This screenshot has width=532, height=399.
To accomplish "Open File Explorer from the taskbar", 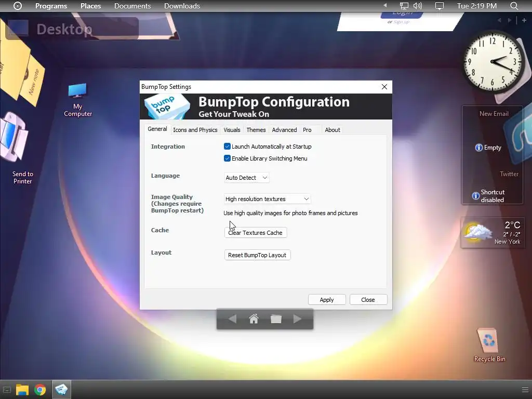I will point(22,390).
